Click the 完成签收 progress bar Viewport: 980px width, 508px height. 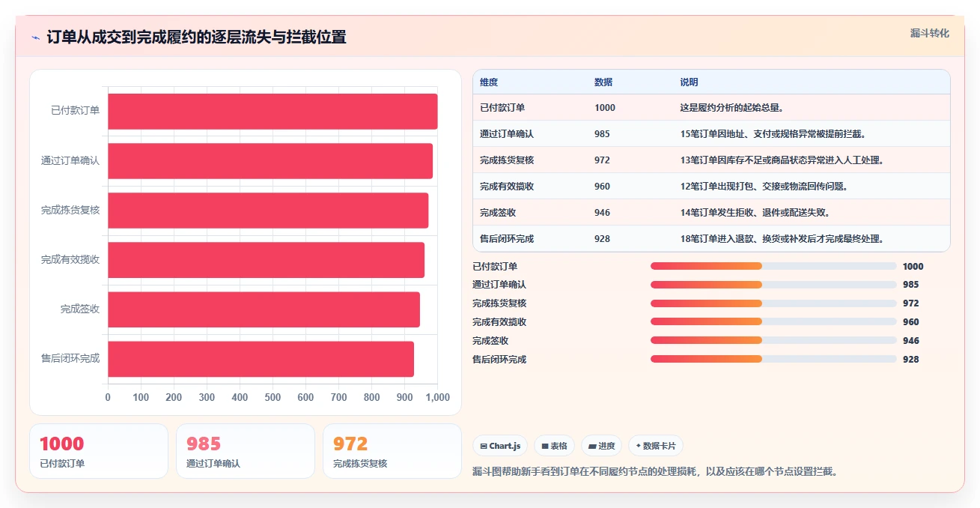773,341
